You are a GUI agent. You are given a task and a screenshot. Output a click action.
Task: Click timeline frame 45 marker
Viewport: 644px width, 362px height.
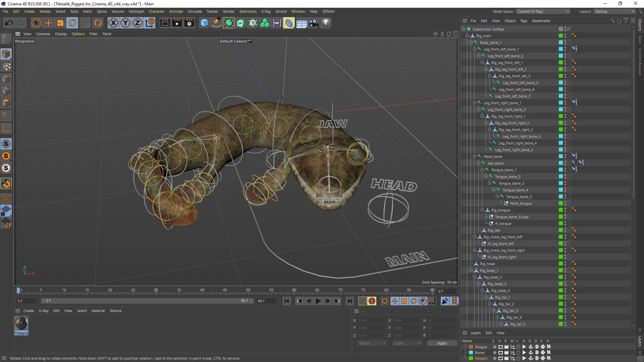[225, 290]
